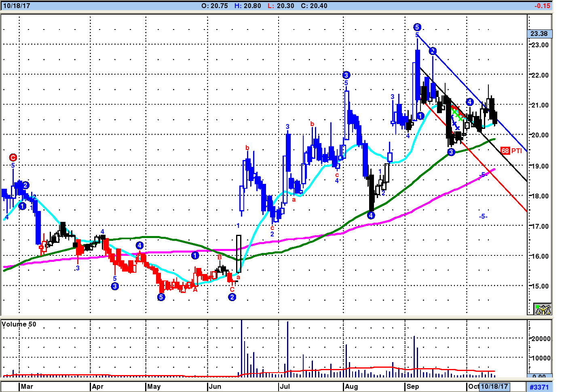
Task: Click the Jun label on the time axis
Action: (x=215, y=386)
